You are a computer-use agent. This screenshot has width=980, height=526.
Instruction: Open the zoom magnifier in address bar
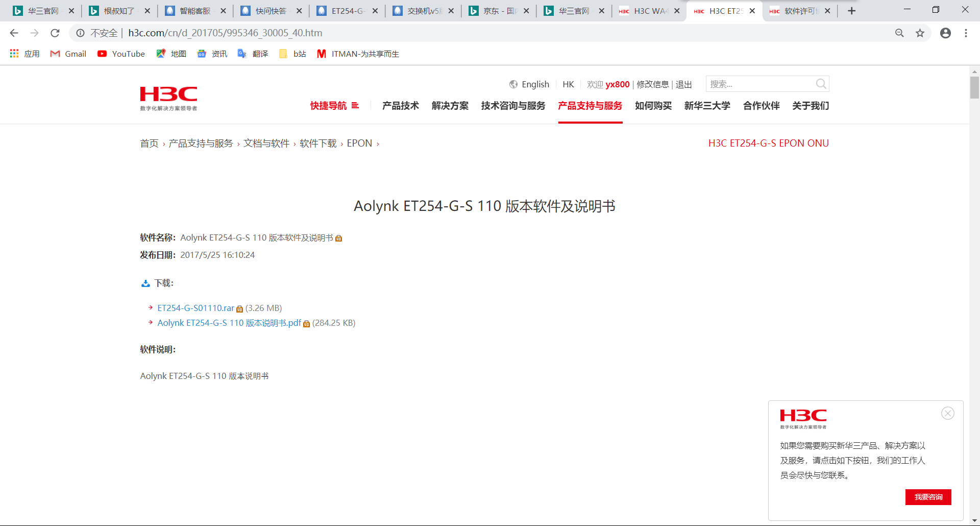[899, 33]
